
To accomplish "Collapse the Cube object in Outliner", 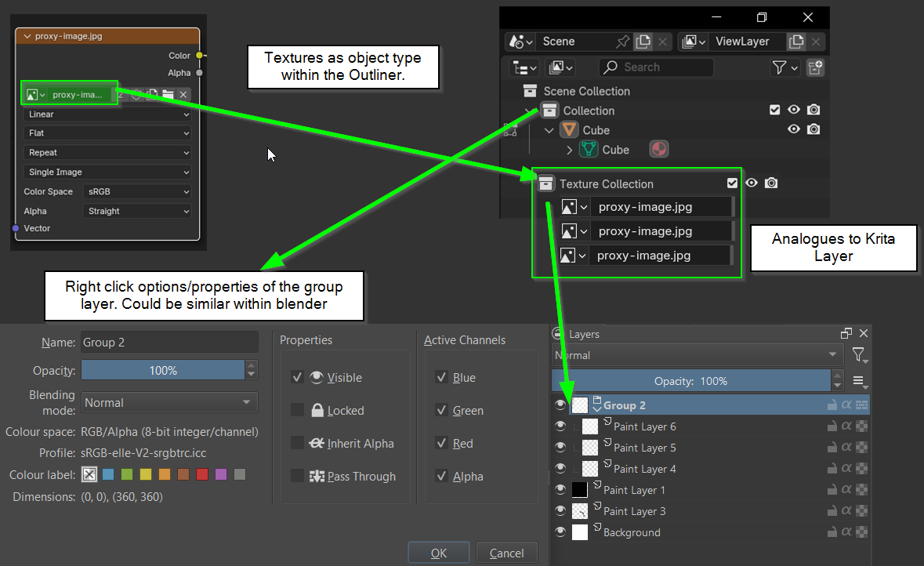I will 549,130.
